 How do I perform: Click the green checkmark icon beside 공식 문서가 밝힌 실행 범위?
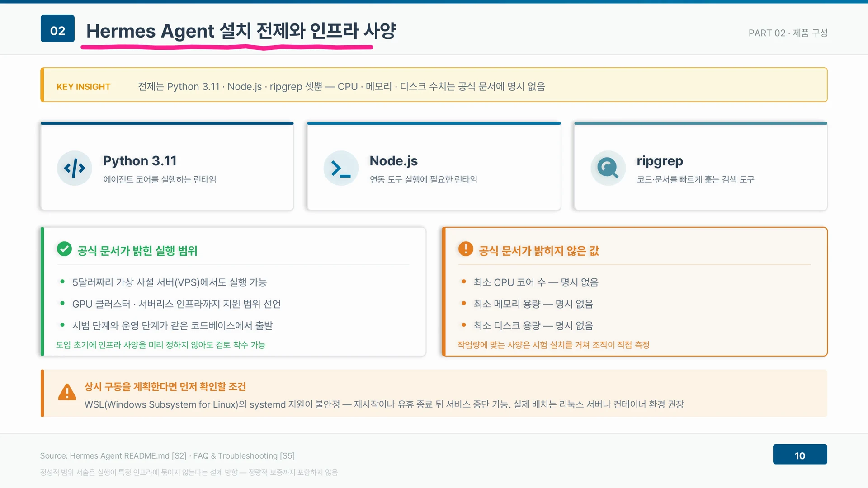64,249
